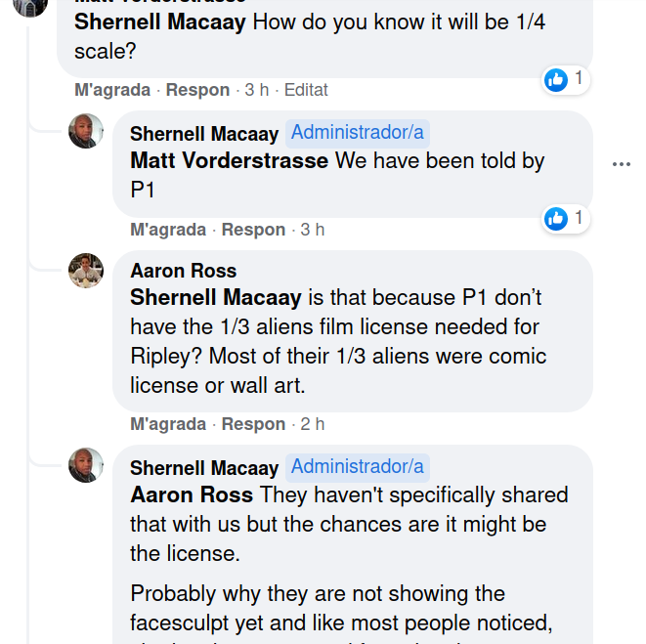The width and height of the screenshot is (646, 644).
Task: Click M'agrada under Matt's 1/4 scale comment
Action: (x=112, y=90)
